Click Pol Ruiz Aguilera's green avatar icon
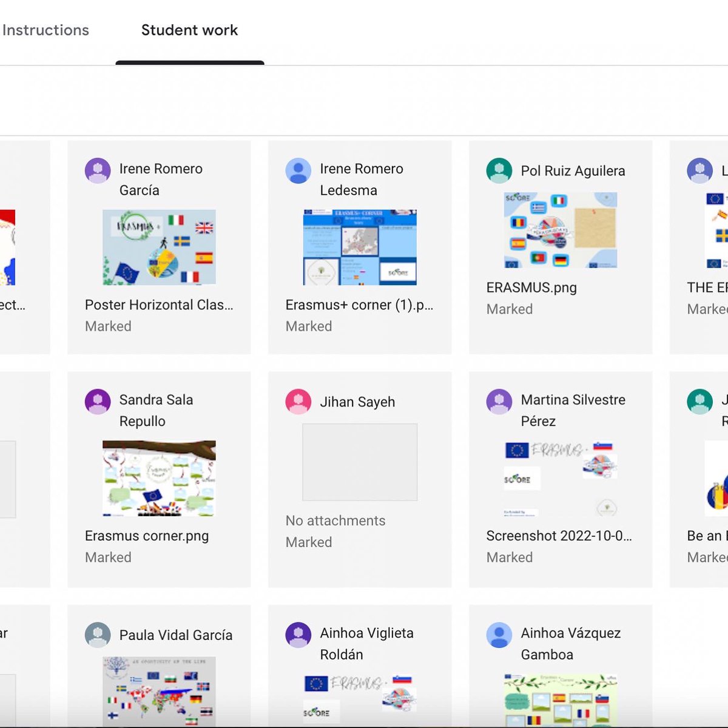This screenshot has width=728, height=728. click(x=499, y=170)
